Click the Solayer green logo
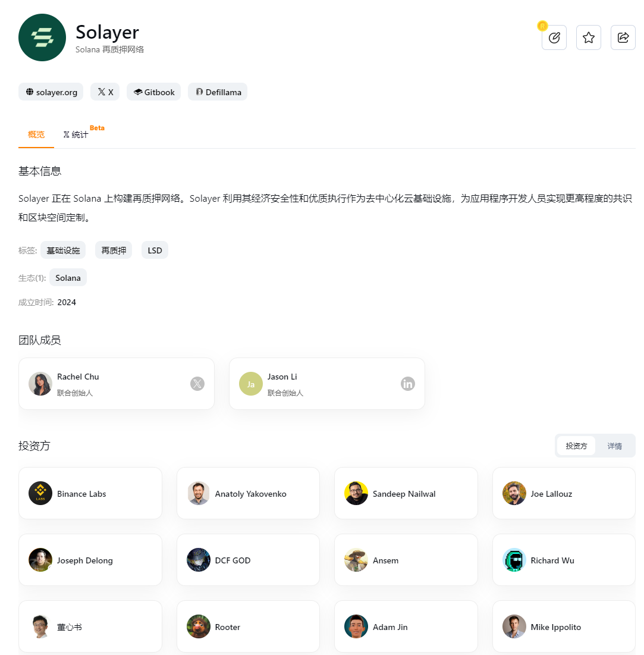644x655 pixels. click(x=42, y=37)
